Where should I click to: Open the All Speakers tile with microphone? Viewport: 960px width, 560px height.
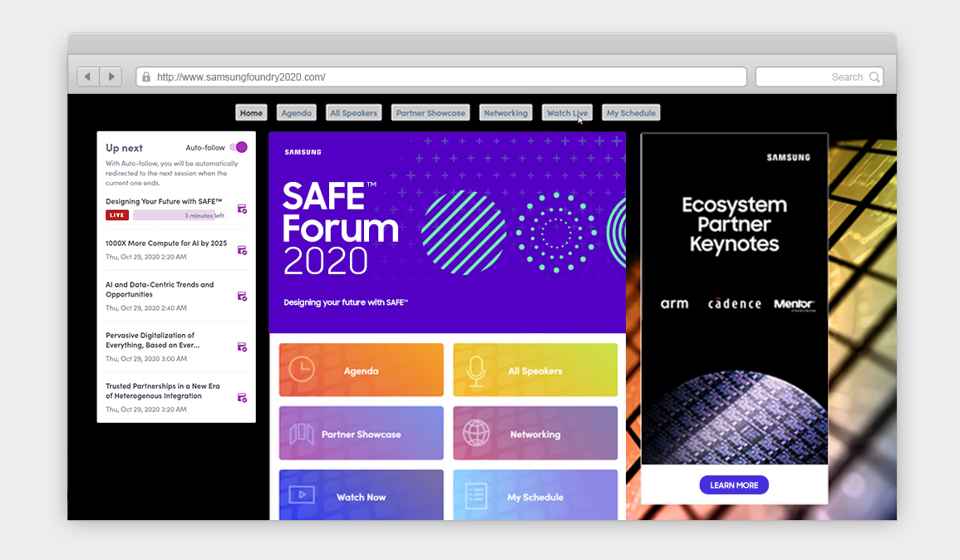(535, 371)
